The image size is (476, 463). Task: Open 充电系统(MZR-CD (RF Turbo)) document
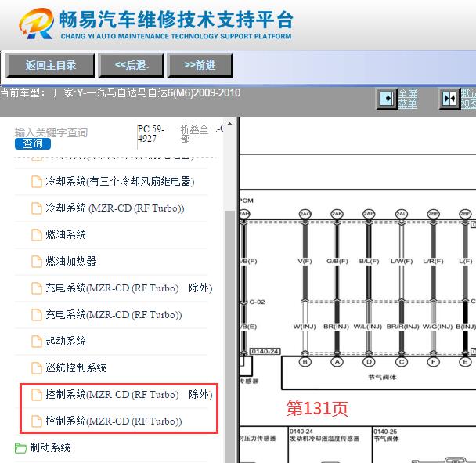tap(114, 314)
